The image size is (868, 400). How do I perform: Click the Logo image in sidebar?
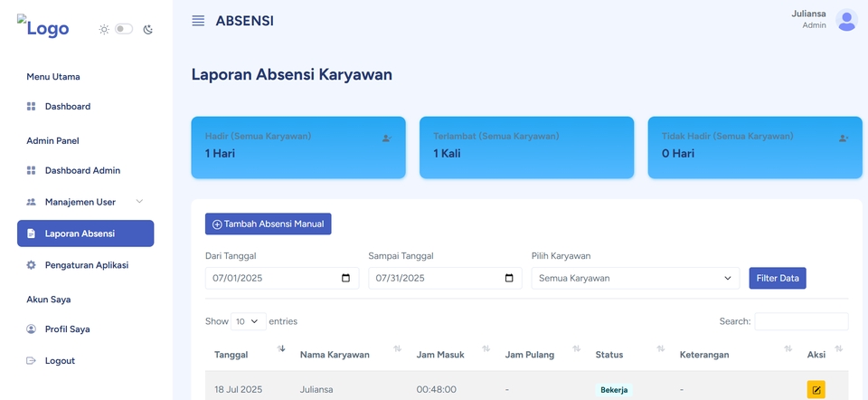click(x=43, y=26)
